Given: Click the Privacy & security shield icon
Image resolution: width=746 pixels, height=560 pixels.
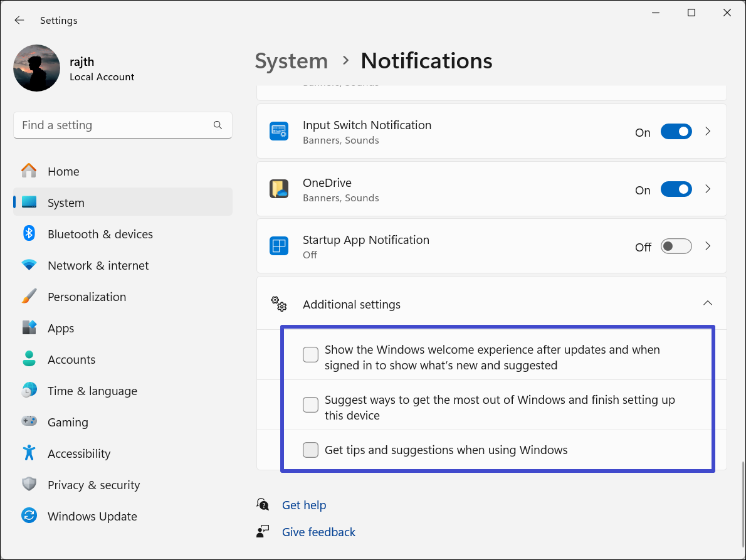Looking at the screenshot, I should pyautogui.click(x=29, y=485).
